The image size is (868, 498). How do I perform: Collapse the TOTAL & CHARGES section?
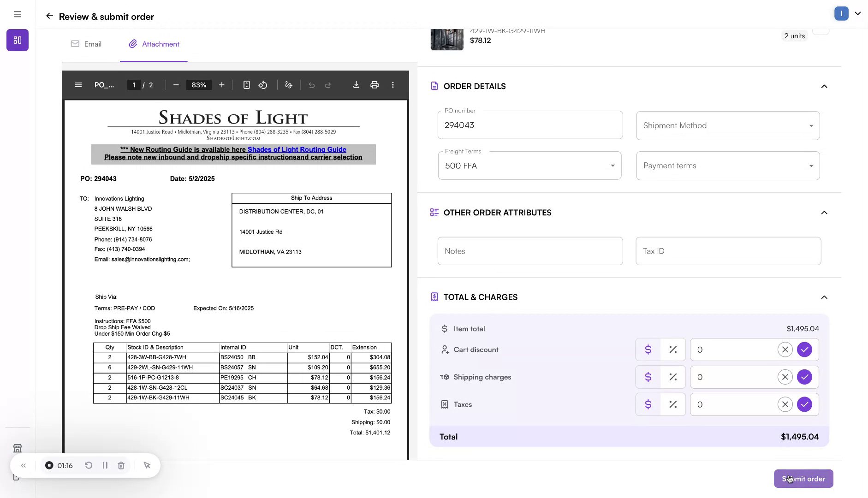824,297
